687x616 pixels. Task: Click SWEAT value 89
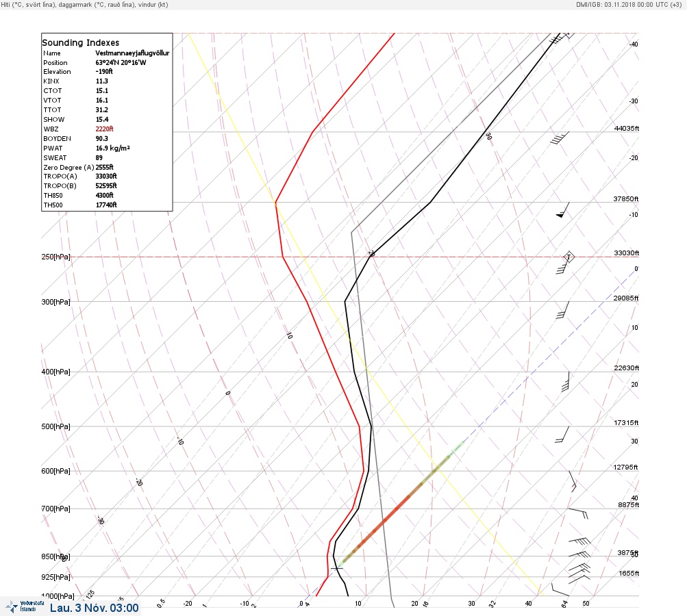tap(99, 157)
